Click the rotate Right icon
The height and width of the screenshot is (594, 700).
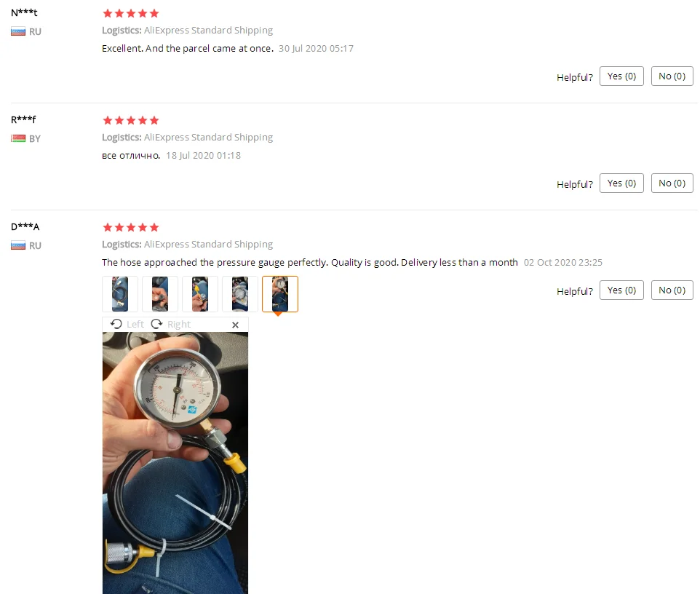click(x=156, y=324)
